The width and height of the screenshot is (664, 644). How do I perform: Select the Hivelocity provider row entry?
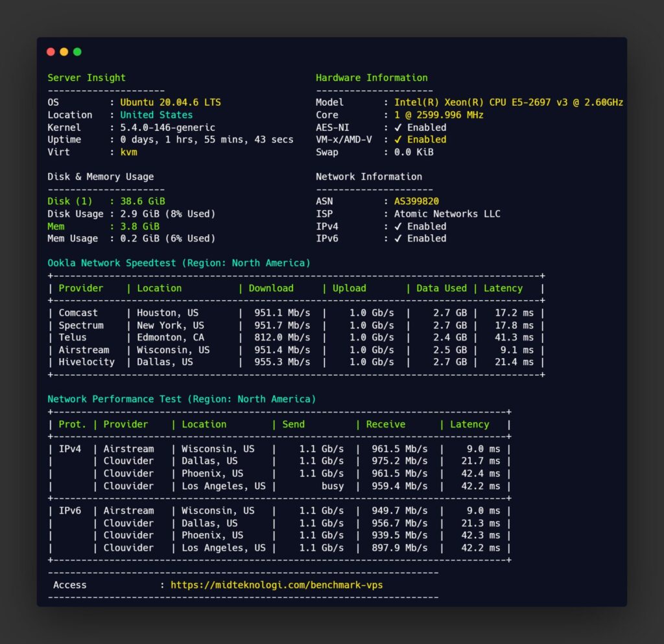pyautogui.click(x=86, y=363)
